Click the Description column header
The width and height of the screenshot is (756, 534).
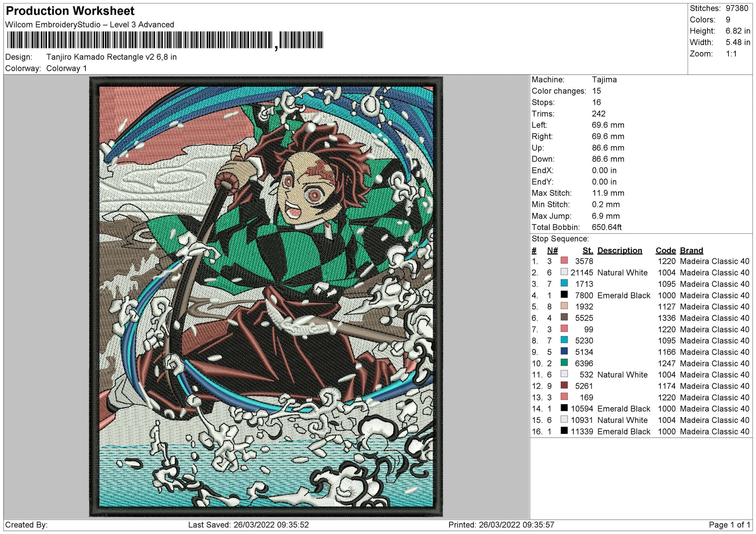point(619,250)
